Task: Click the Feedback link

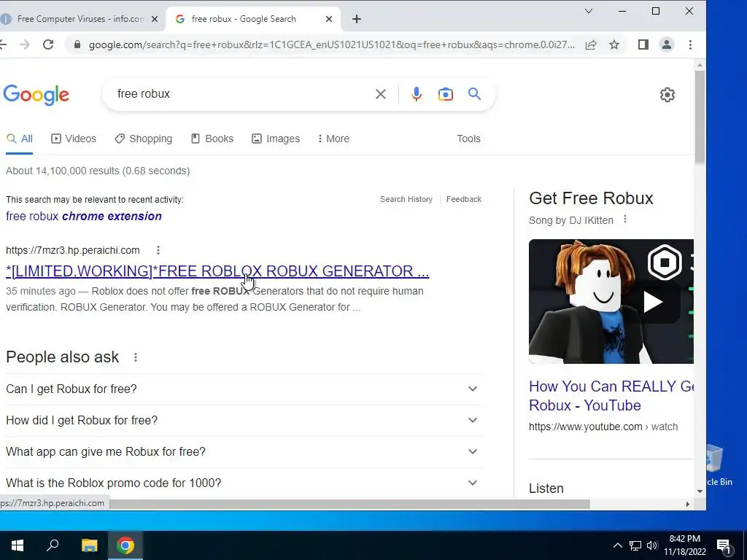Action: pyautogui.click(x=463, y=199)
